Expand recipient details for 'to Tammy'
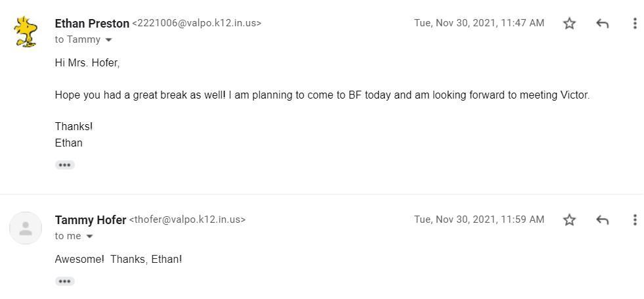 click(109, 40)
